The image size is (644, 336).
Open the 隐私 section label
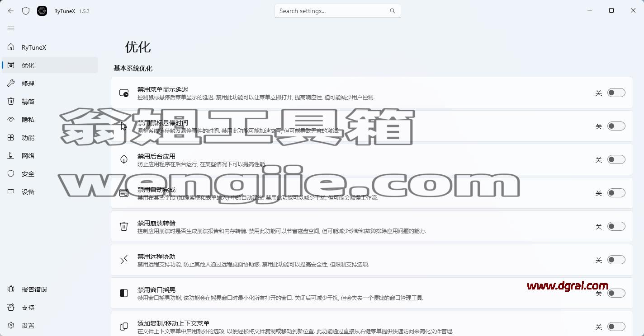(28, 120)
